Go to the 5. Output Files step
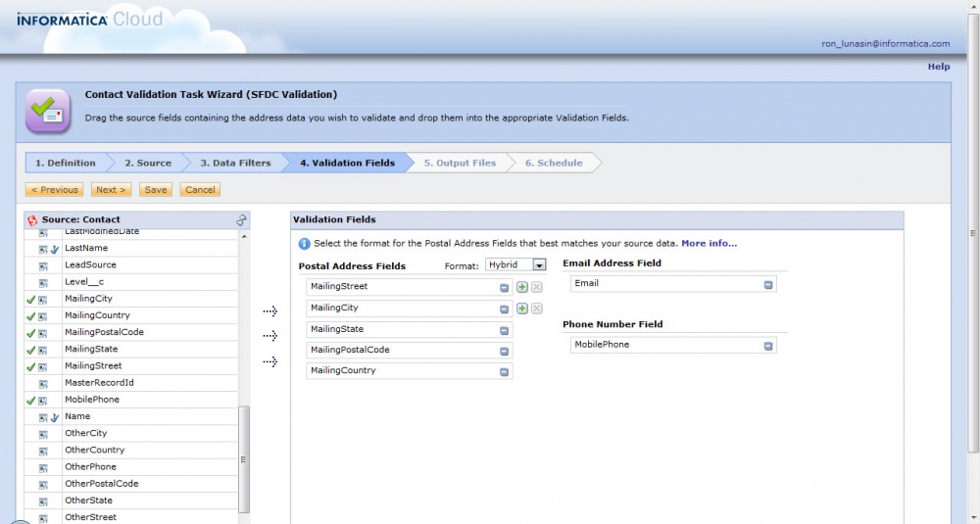The width and height of the screenshot is (980, 524). (x=460, y=163)
